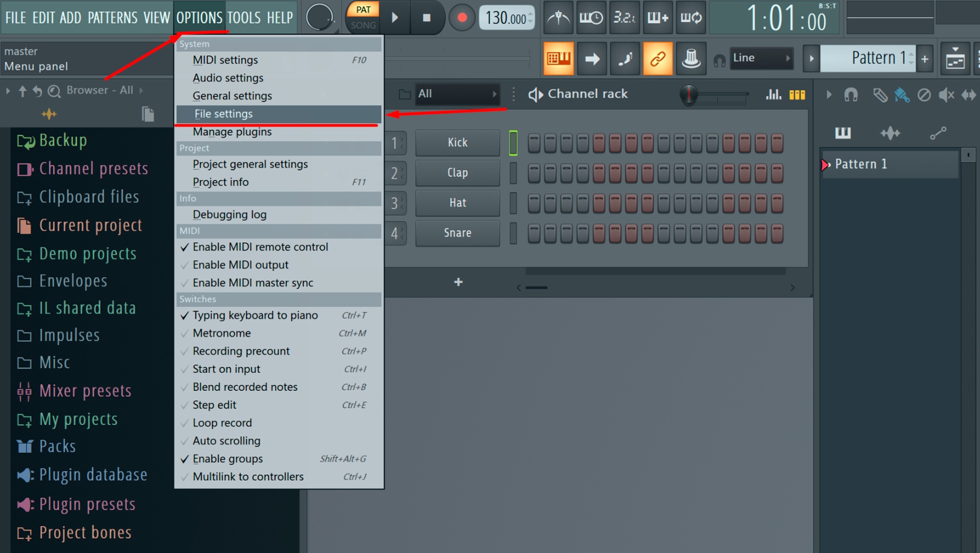The image size is (980, 553).
Task: Toggle the Kick channel green mute LED
Action: (x=513, y=142)
